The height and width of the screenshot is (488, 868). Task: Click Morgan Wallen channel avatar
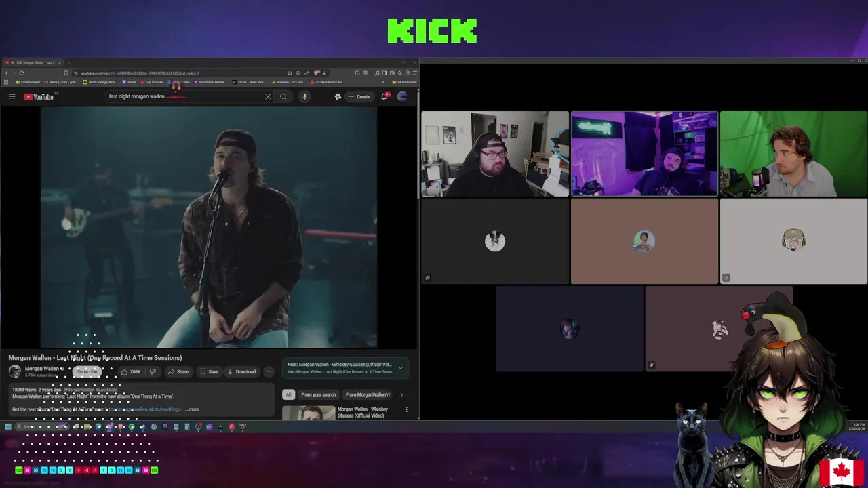pyautogui.click(x=15, y=371)
